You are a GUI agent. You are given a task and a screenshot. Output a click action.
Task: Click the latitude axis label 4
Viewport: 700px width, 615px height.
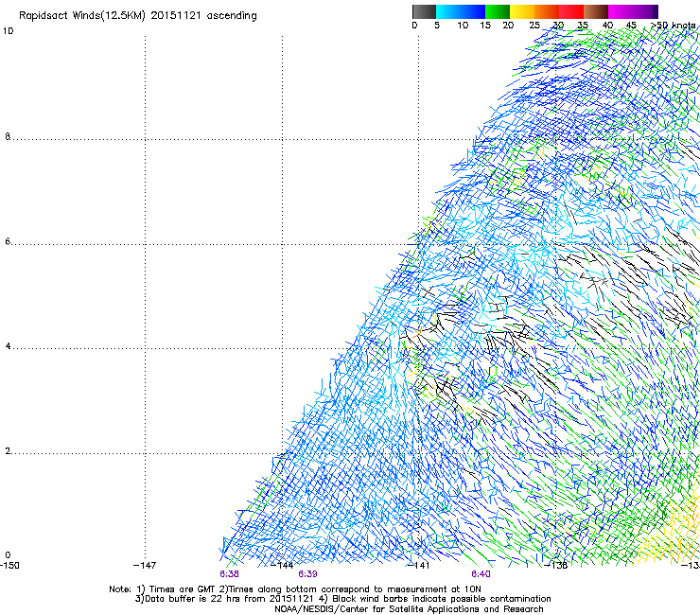pyautogui.click(x=8, y=346)
